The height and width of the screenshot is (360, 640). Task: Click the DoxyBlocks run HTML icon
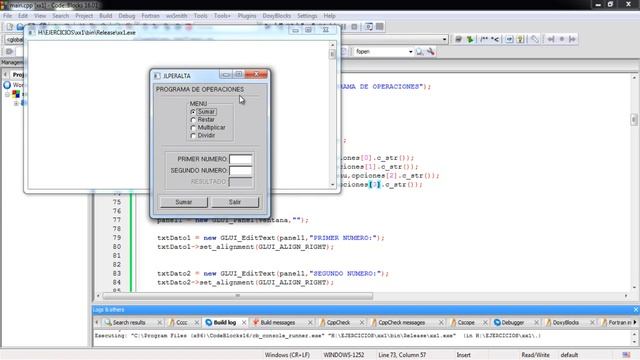click(509, 39)
